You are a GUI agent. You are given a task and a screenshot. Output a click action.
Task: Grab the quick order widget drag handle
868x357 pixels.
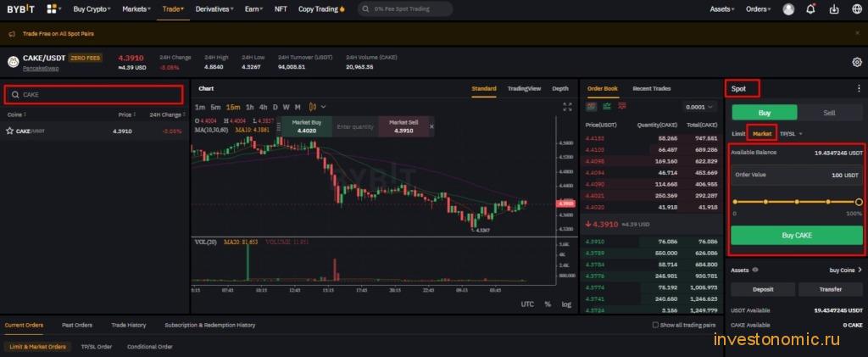coord(278,126)
